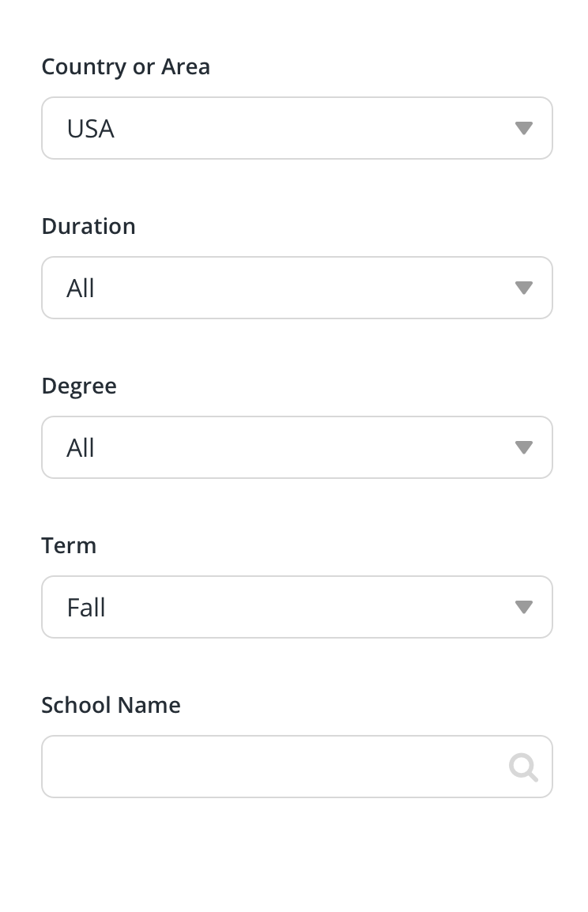The width and height of the screenshot is (588, 912).
Task: Click the School Name label
Action: click(111, 705)
